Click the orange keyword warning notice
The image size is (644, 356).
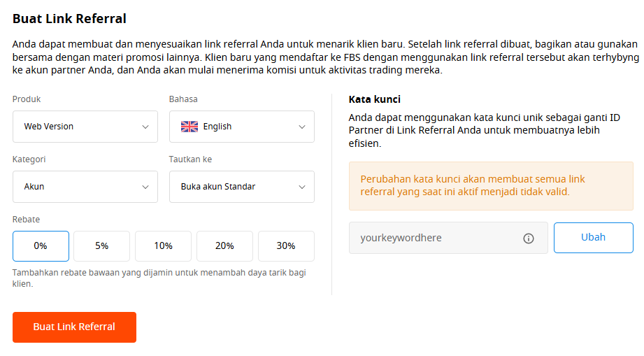coord(491,186)
